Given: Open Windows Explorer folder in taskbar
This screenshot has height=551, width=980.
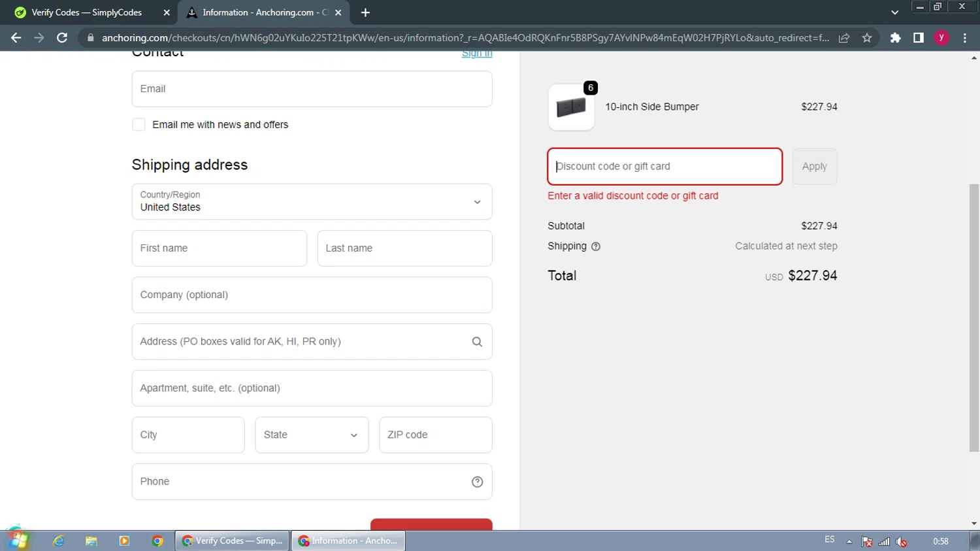Looking at the screenshot, I should click(x=91, y=541).
